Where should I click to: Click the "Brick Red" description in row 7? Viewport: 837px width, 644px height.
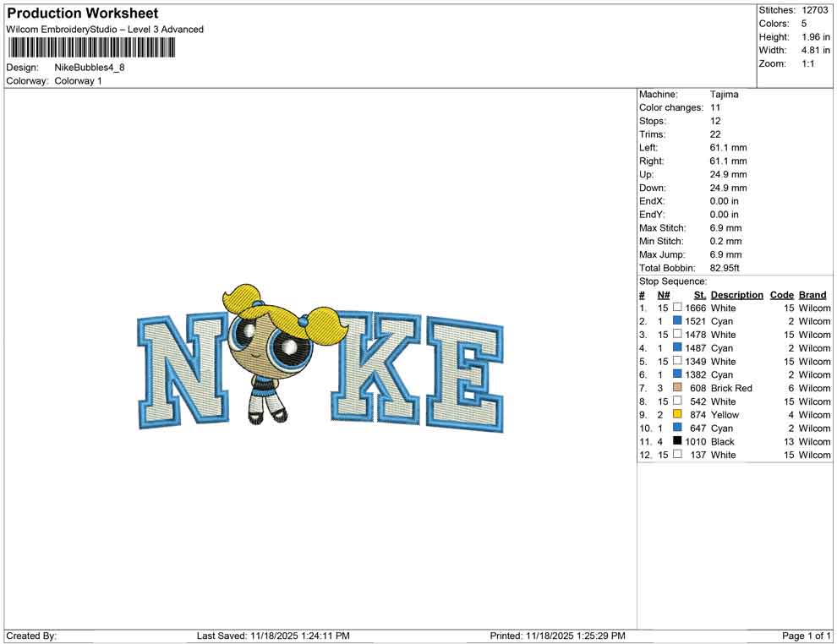[x=731, y=388]
